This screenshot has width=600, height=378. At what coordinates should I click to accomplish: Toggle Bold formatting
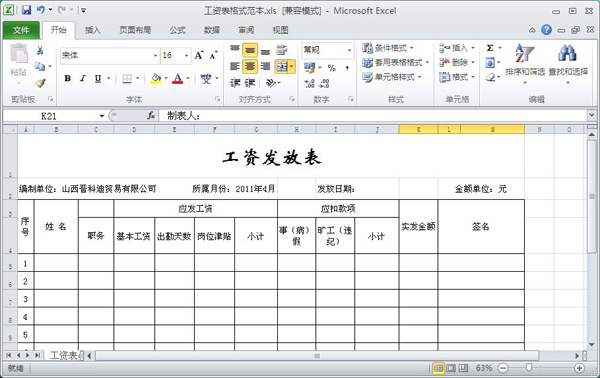click(68, 78)
